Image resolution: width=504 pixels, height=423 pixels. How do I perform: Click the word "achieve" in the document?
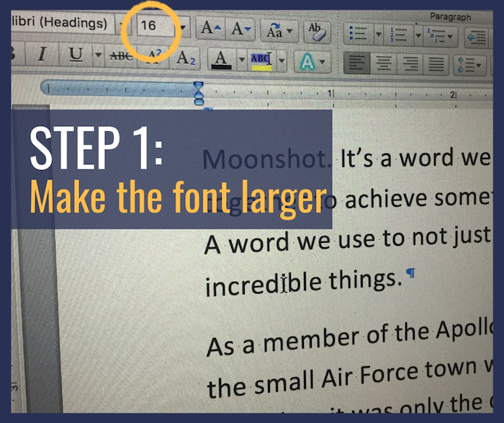pos(387,200)
